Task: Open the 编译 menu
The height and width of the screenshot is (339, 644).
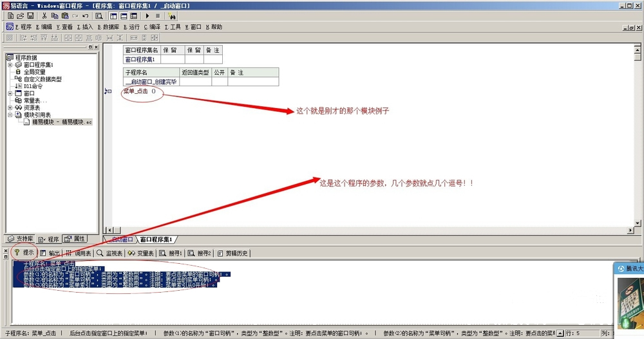Action: point(152,26)
